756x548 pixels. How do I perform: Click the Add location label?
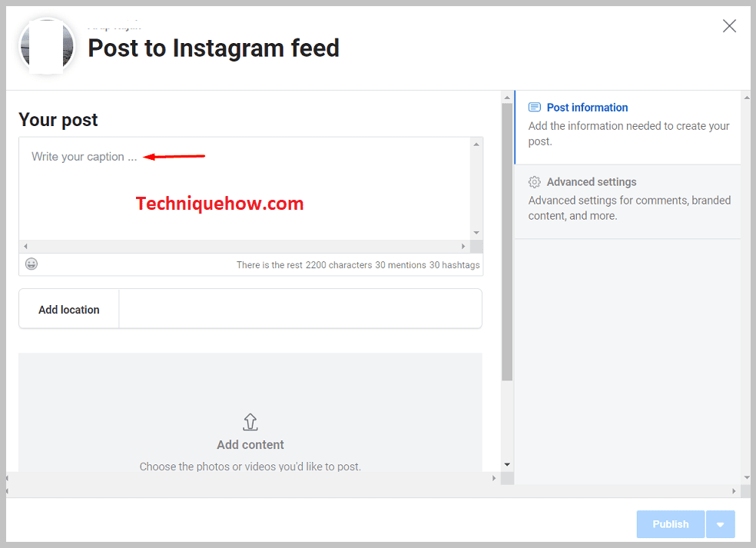tap(69, 310)
